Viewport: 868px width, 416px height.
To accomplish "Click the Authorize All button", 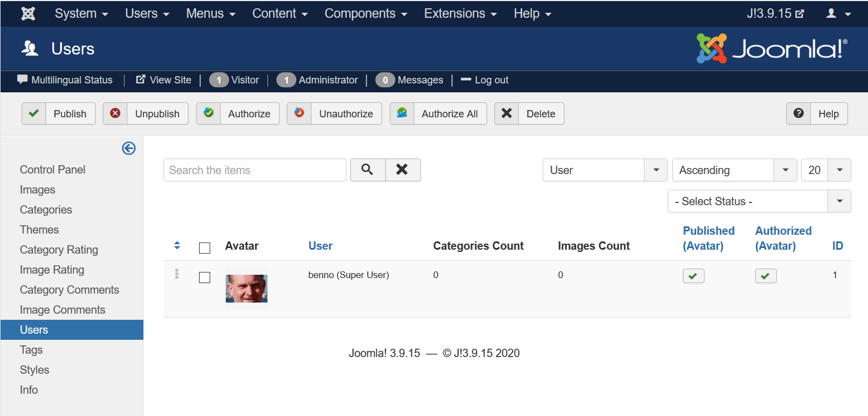I will click(x=438, y=113).
